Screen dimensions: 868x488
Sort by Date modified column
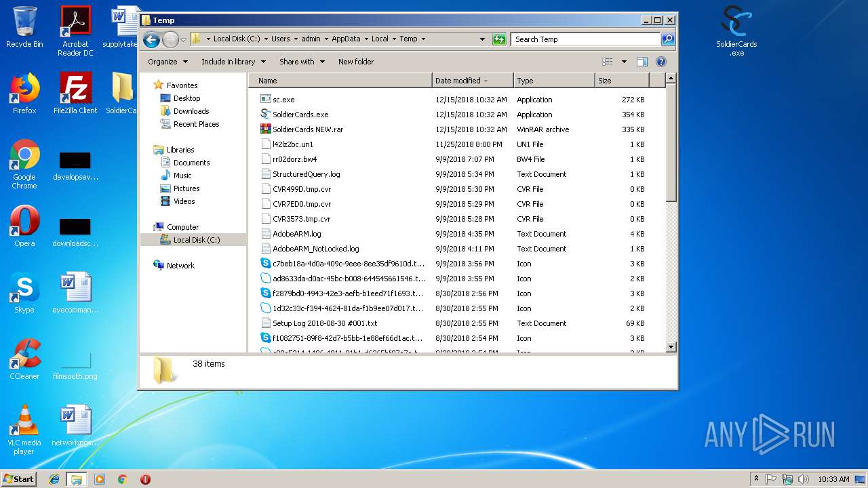473,81
